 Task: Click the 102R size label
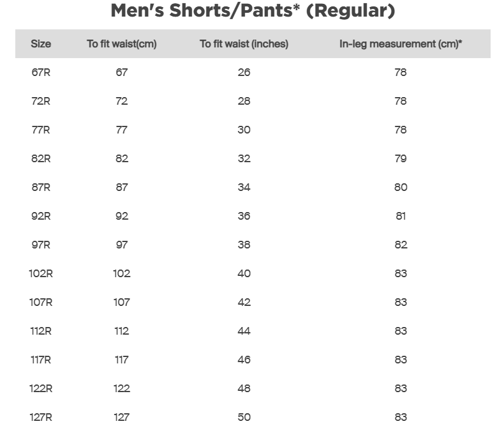41,273
